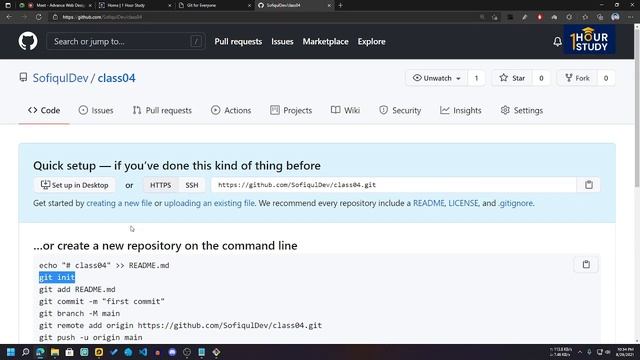
Task: Click the watchers count 1
Action: pyautogui.click(x=476, y=78)
